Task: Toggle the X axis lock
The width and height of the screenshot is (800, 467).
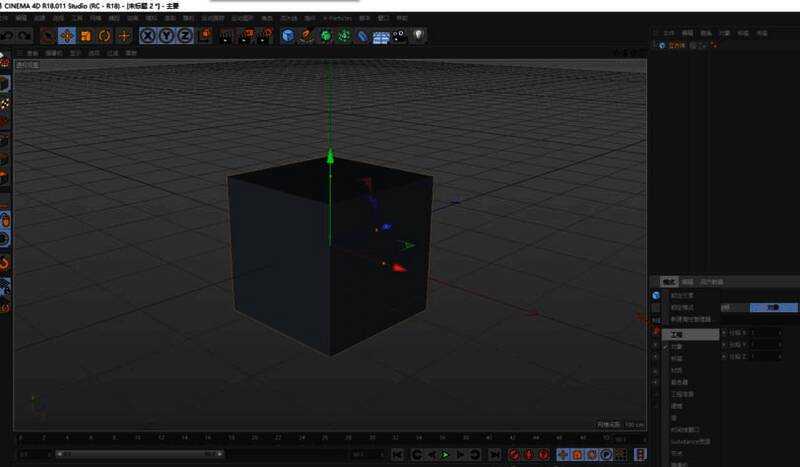Action: tap(148, 36)
